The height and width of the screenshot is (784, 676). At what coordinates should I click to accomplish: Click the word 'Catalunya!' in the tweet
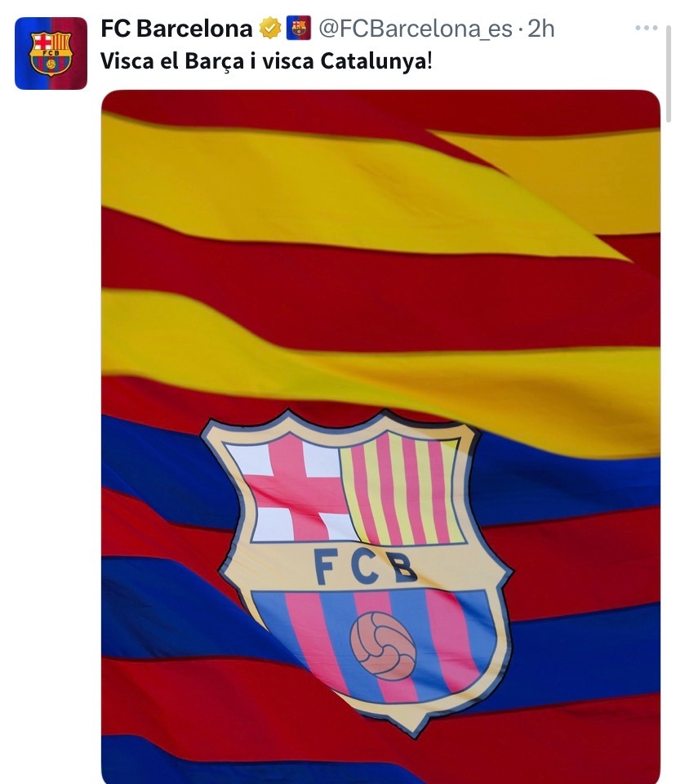pos(376,61)
